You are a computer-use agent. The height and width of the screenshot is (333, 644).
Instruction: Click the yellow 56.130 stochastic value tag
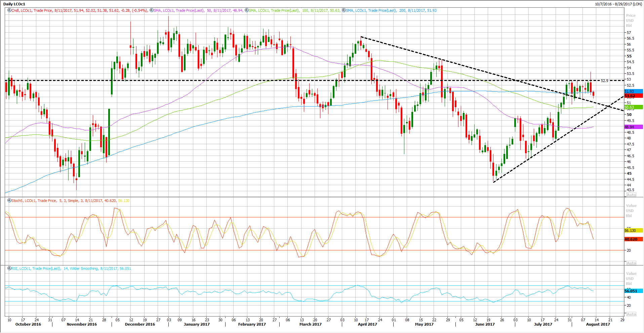tap(633, 231)
